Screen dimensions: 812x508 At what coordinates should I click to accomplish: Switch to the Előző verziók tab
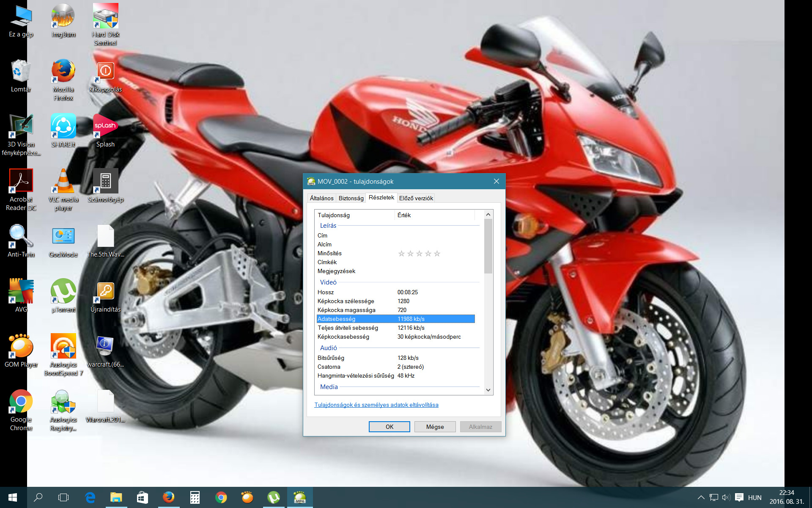[416, 198]
